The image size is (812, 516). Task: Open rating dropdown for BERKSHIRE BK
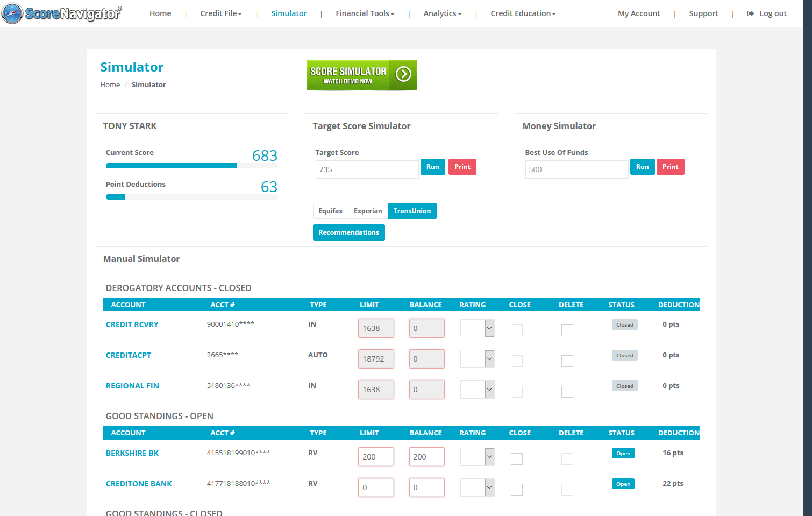click(x=477, y=457)
